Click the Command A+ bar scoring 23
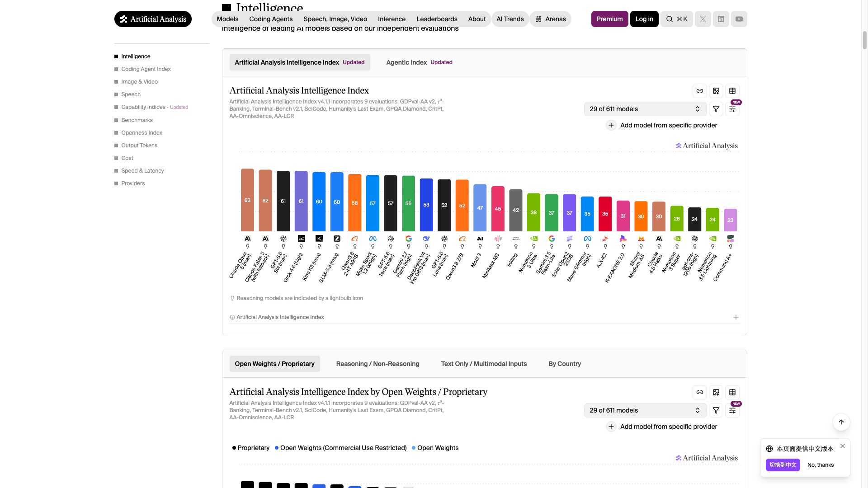Image resolution: width=868 pixels, height=488 pixels. (x=730, y=220)
